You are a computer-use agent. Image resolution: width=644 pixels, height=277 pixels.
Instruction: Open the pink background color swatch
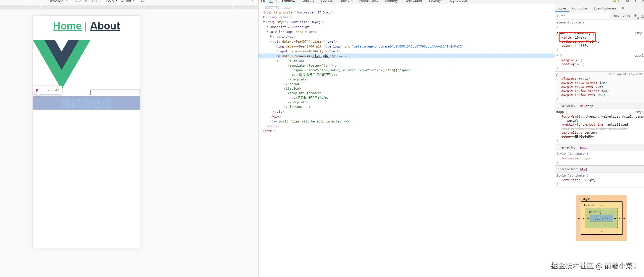588,42
